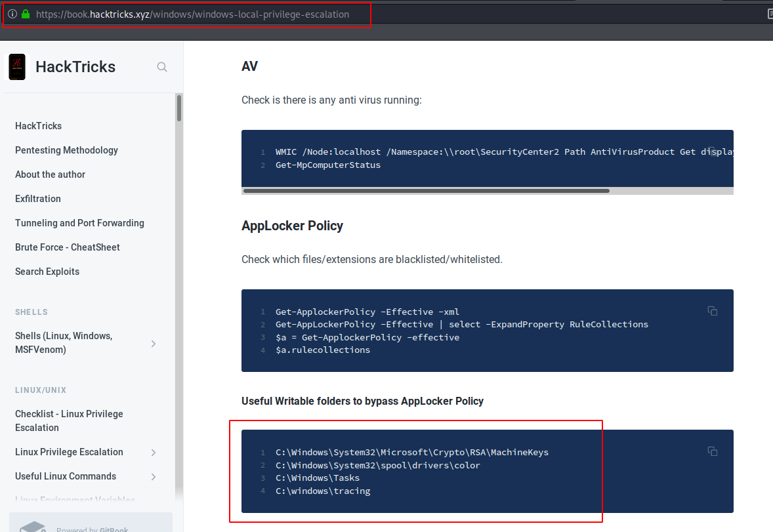The height and width of the screenshot is (532, 773).
Task: Click the spool\drivers\color path line
Action: click(x=377, y=466)
